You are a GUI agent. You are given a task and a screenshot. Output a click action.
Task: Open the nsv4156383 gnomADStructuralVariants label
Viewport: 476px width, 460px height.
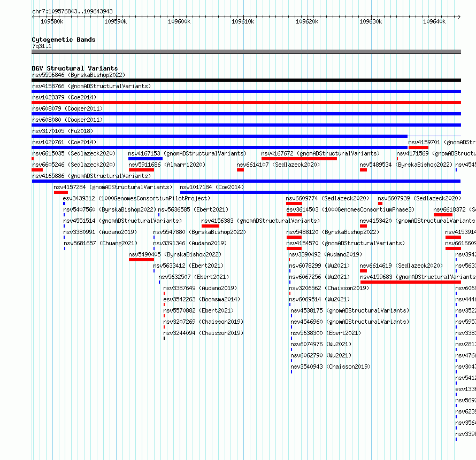(260, 221)
